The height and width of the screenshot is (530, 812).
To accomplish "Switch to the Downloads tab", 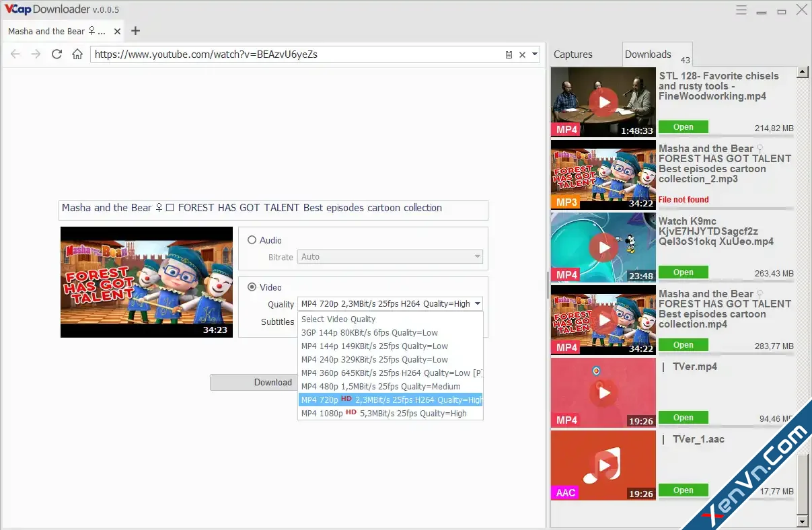I will click(x=657, y=54).
